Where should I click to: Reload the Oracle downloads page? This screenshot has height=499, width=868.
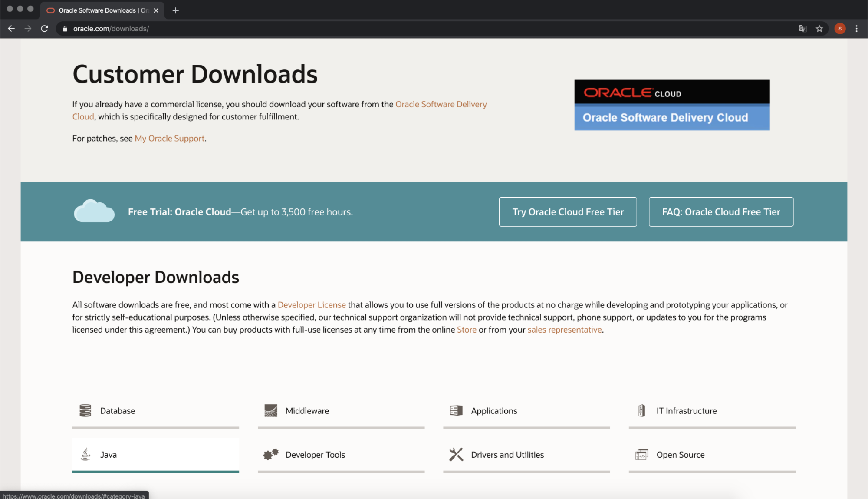(x=44, y=29)
